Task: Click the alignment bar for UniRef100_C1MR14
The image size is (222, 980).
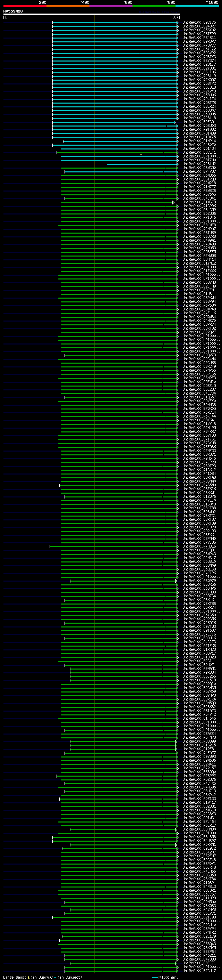Action: pos(121,141)
